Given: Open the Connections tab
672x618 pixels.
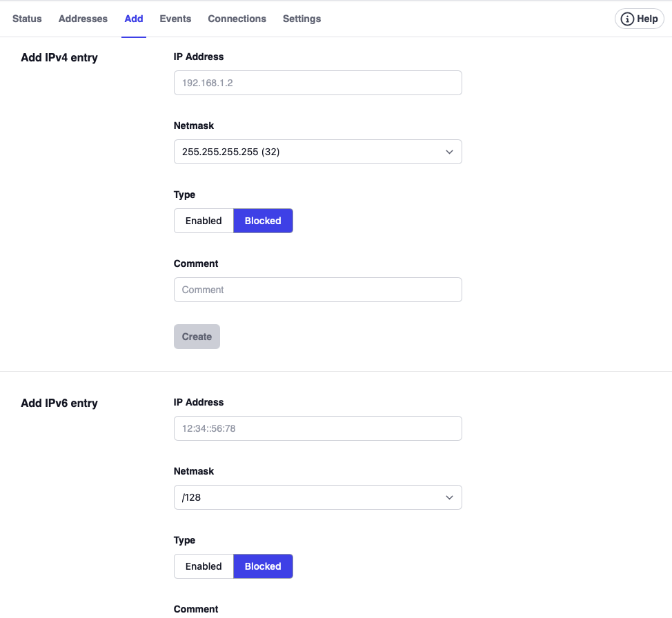Looking at the screenshot, I should click(237, 19).
